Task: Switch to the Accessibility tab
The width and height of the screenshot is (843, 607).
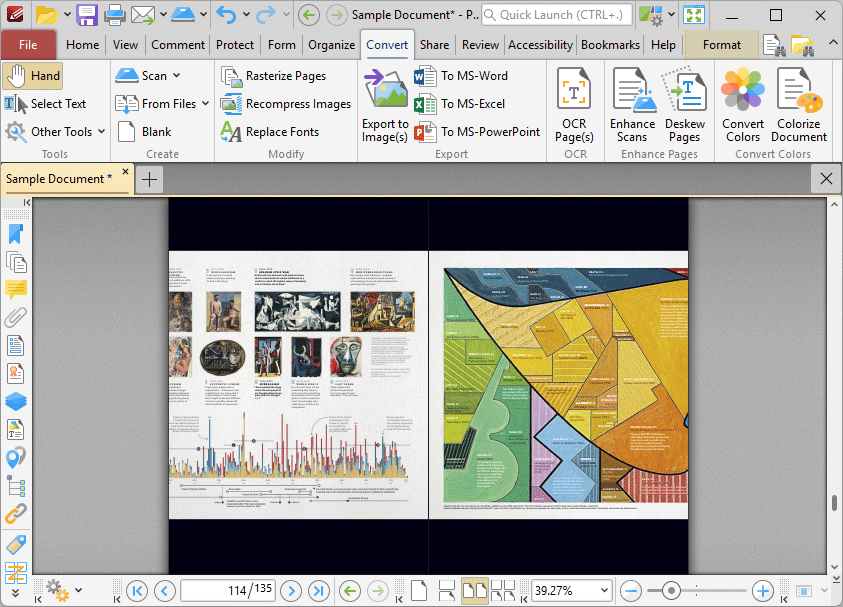Action: 540,45
